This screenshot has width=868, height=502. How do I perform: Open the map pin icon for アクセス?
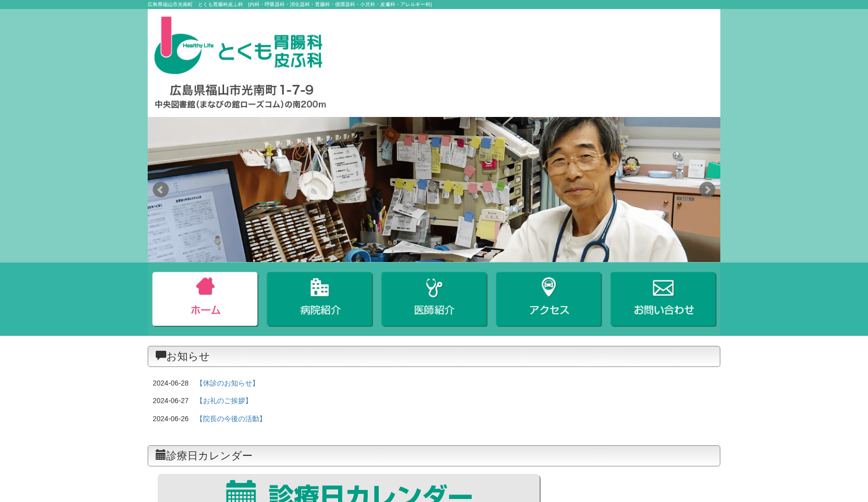(x=549, y=287)
